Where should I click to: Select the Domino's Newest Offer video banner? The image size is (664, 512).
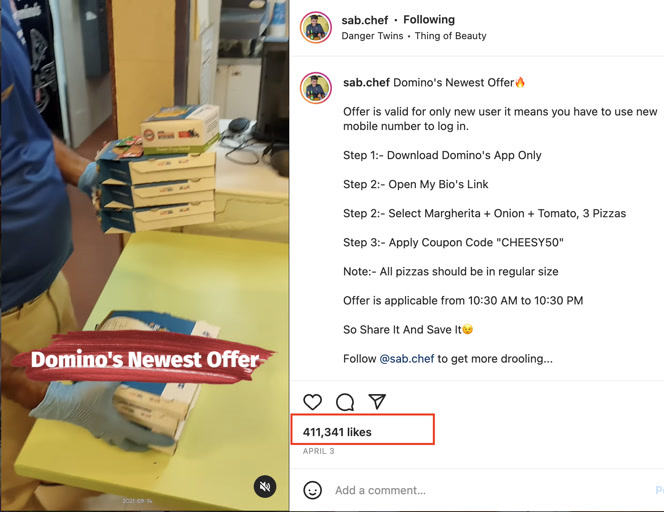144,359
